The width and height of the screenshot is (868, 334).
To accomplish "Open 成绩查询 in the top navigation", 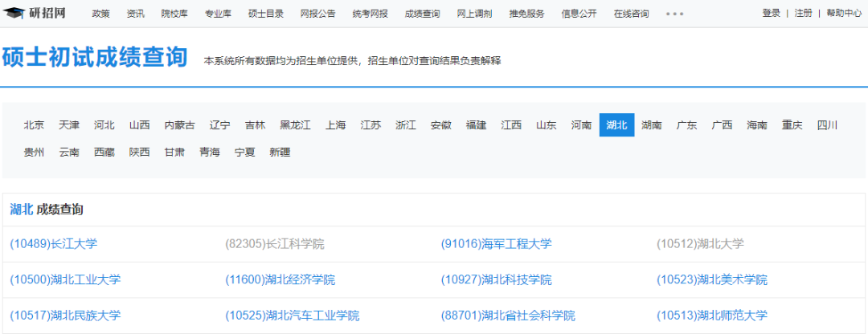I will click(423, 14).
